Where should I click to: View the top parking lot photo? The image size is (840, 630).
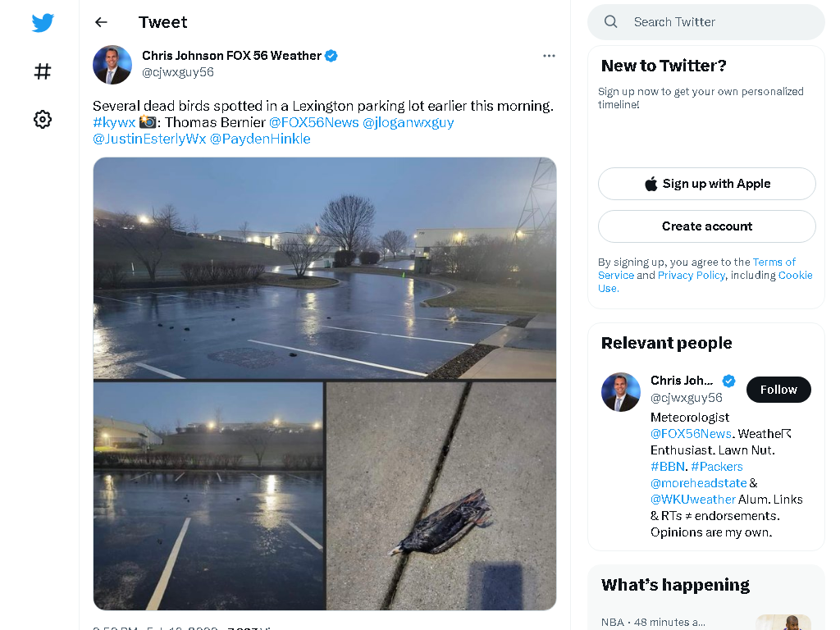(x=325, y=268)
